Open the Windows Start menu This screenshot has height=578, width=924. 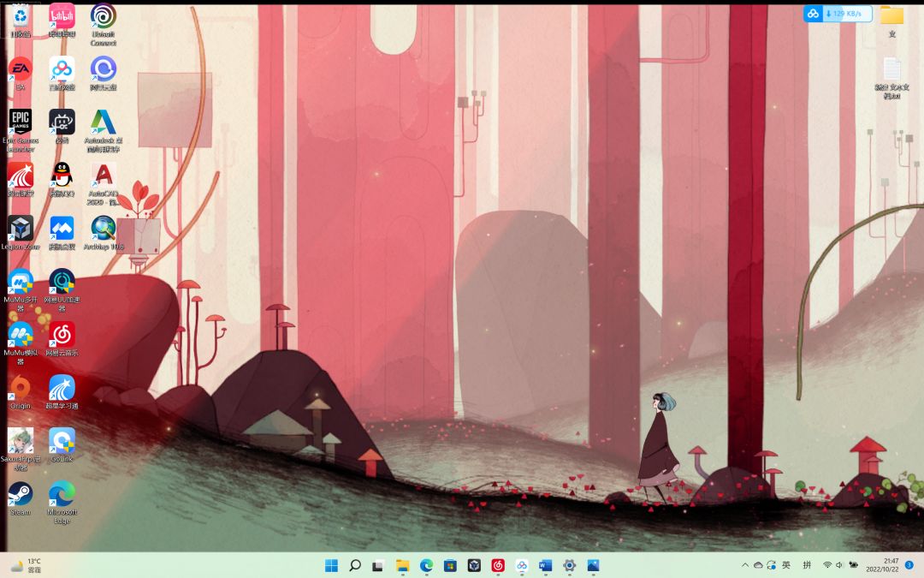[x=331, y=566]
